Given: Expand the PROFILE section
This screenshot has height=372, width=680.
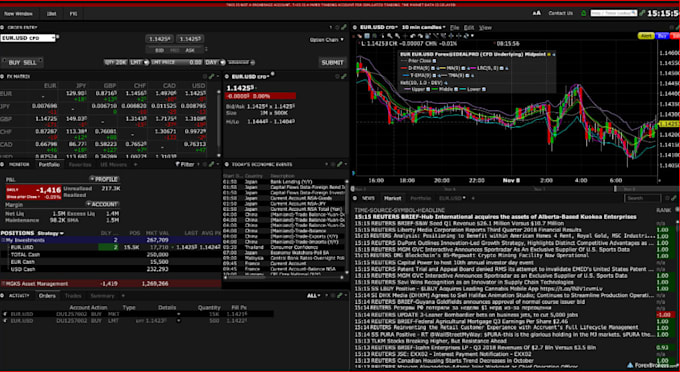Looking at the screenshot, I should [x=104, y=179].
